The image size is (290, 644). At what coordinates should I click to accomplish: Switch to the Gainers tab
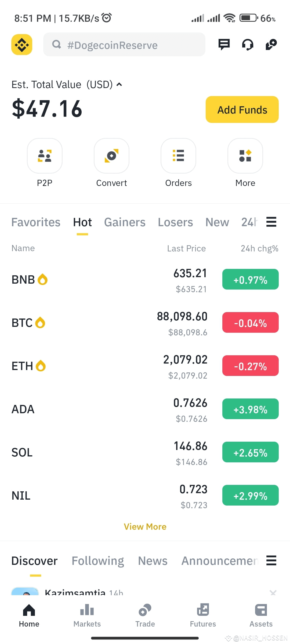click(125, 222)
